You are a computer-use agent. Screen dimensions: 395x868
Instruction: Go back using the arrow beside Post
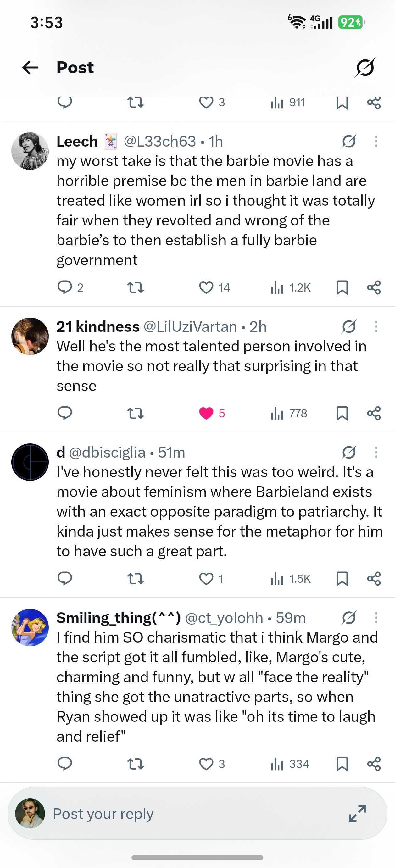click(30, 67)
